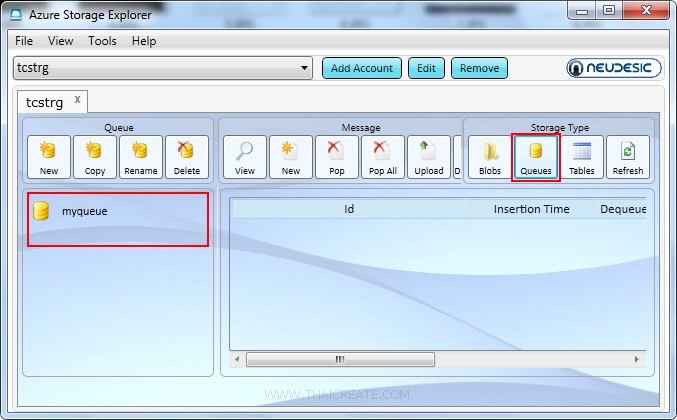The width and height of the screenshot is (677, 420).
Task: Select the myqueue queue item
Action: coord(117,211)
